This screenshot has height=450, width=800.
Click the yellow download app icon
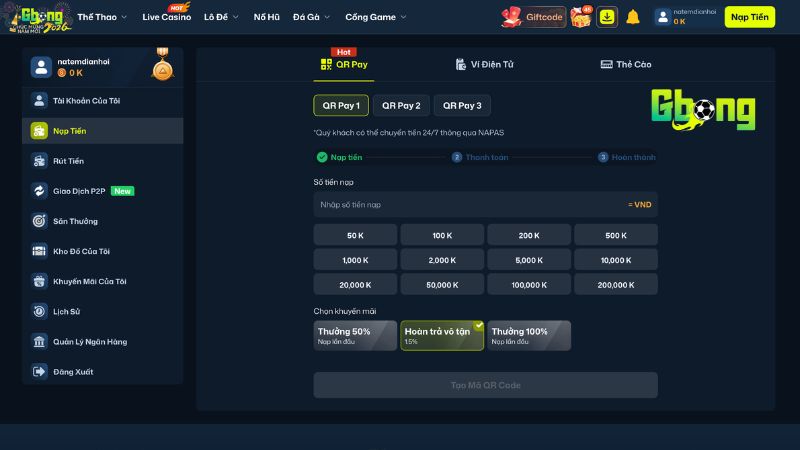608,17
